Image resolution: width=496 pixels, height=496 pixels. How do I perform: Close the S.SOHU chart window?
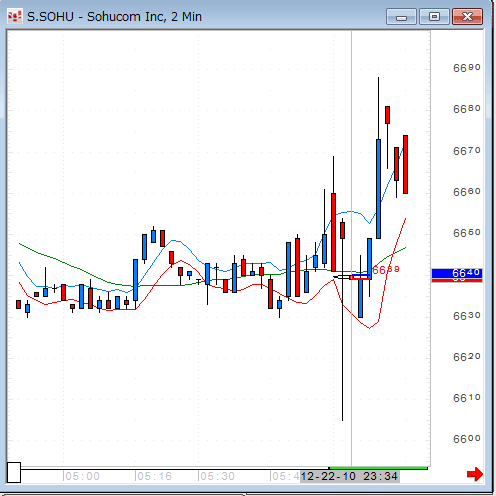point(467,17)
